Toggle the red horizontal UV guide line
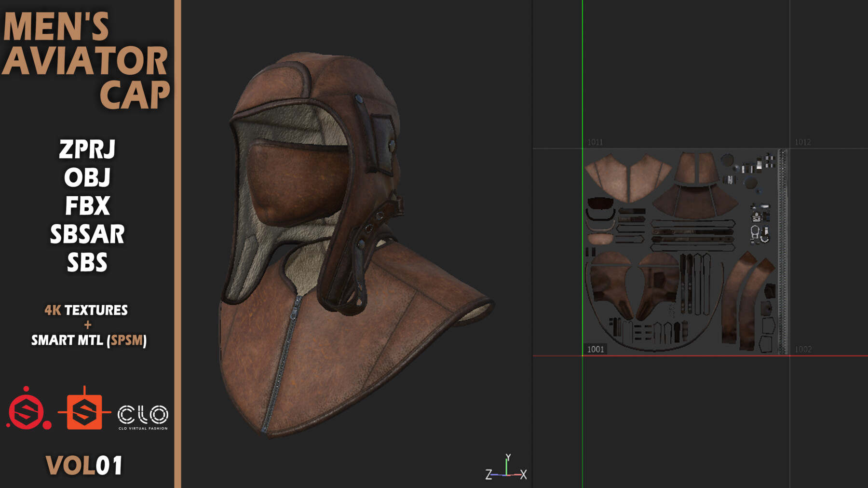Viewport: 868px width, 488px height. click(675, 354)
